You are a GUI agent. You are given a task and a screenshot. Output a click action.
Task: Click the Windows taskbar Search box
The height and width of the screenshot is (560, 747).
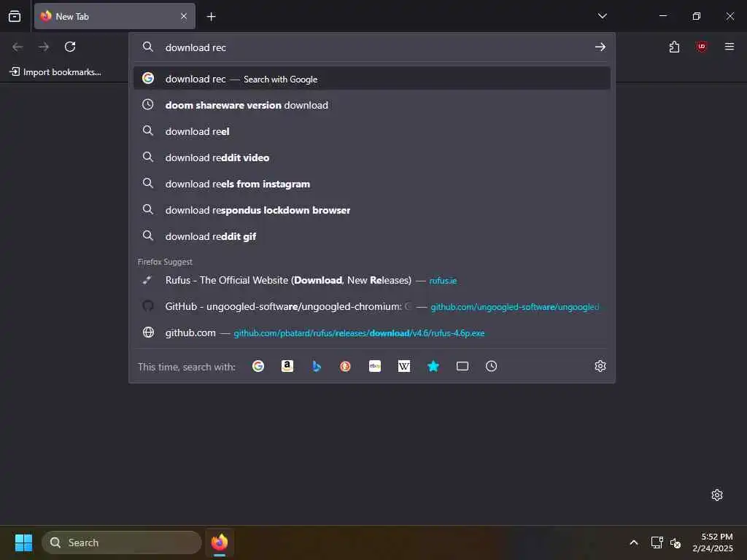tap(122, 542)
